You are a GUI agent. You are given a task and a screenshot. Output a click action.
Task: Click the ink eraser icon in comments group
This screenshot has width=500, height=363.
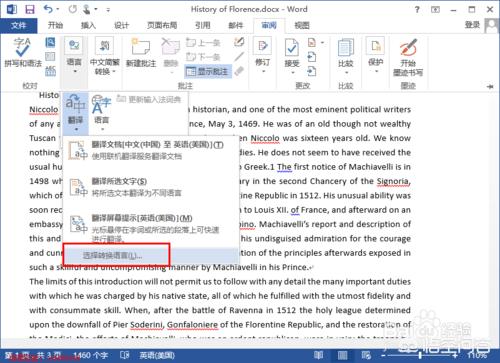239,71
